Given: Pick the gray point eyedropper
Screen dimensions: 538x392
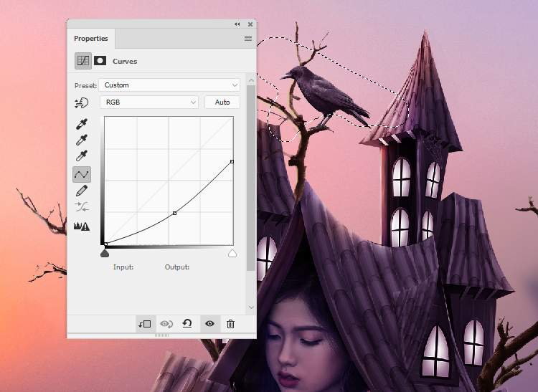Looking at the screenshot, I should 82,140.
